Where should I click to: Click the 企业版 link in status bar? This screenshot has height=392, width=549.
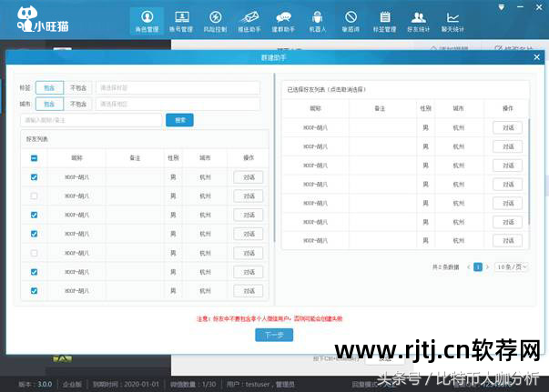pyautogui.click(x=73, y=385)
